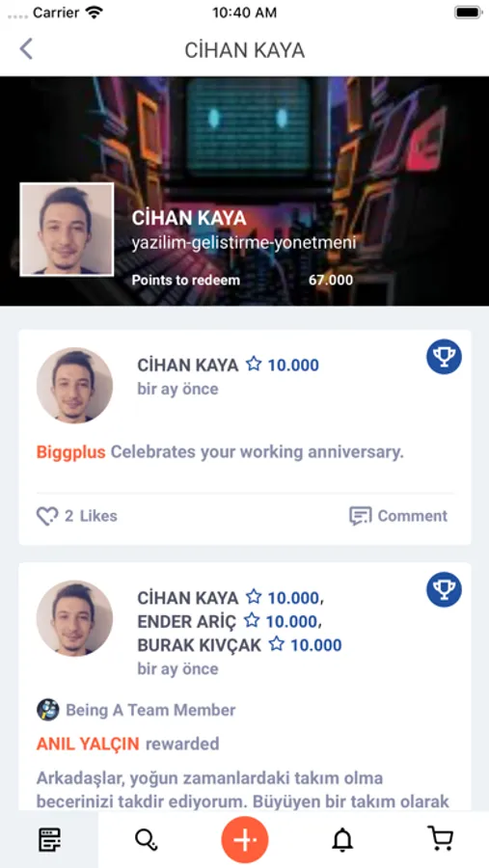489x868 pixels.
Task: Comment on the anniversary post
Action: [x=398, y=516]
